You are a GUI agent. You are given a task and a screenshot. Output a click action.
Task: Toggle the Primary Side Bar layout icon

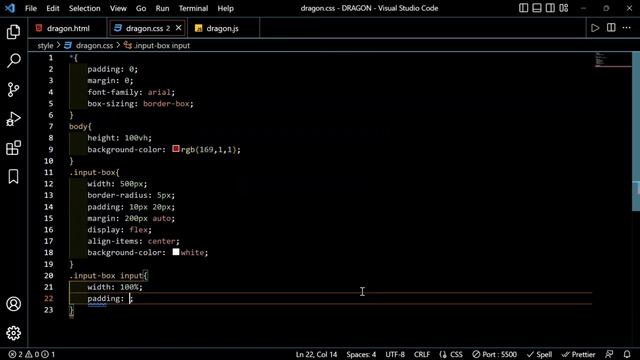(x=523, y=8)
